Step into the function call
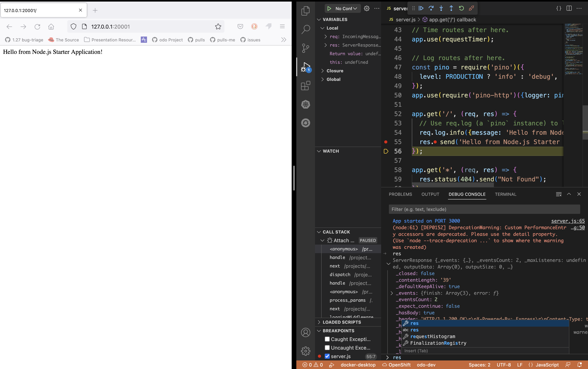 (441, 8)
